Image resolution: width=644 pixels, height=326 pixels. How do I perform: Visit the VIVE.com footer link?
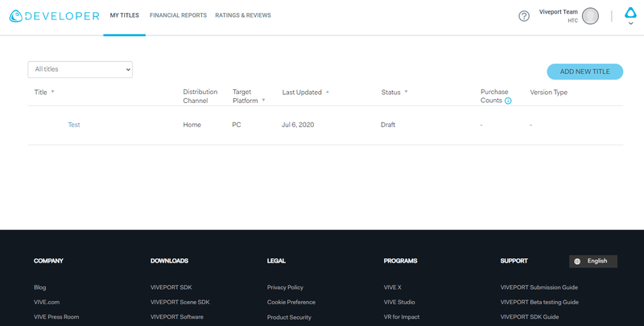[x=47, y=302]
